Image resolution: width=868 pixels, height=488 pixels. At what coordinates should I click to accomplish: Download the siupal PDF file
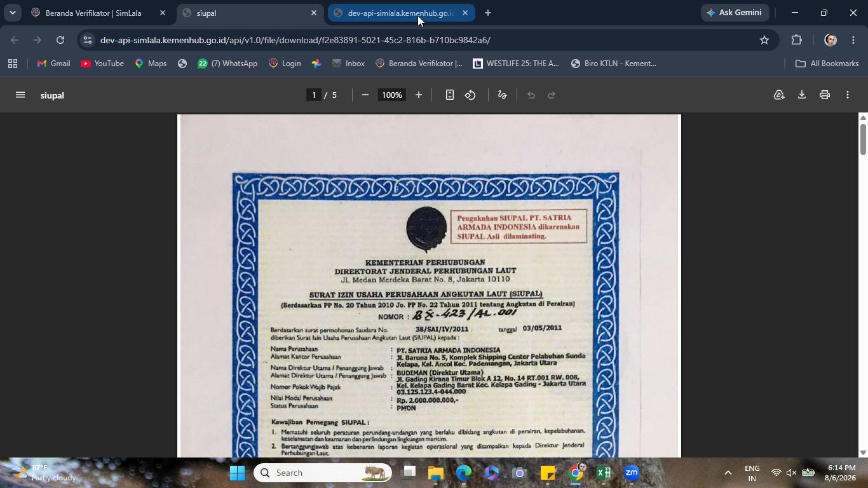[801, 95]
